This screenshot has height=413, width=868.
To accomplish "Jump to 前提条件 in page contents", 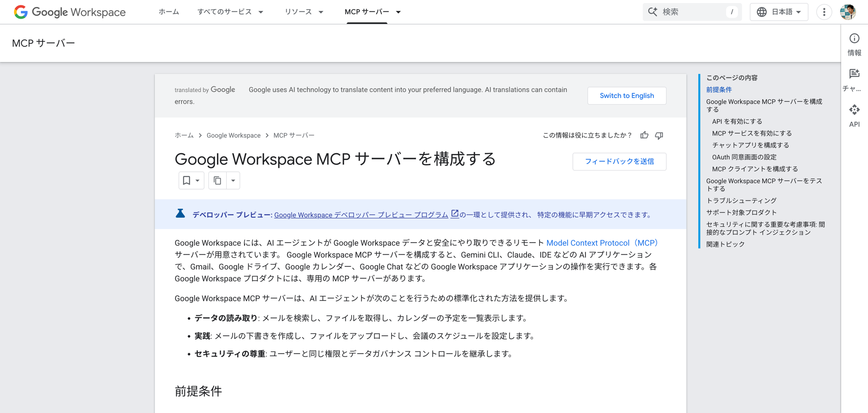I will (719, 90).
